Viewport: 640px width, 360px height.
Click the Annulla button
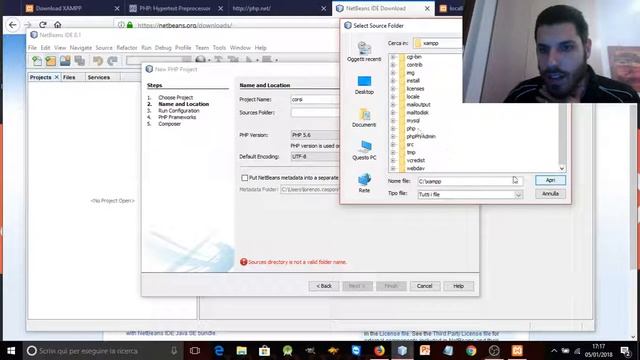[x=550, y=193]
